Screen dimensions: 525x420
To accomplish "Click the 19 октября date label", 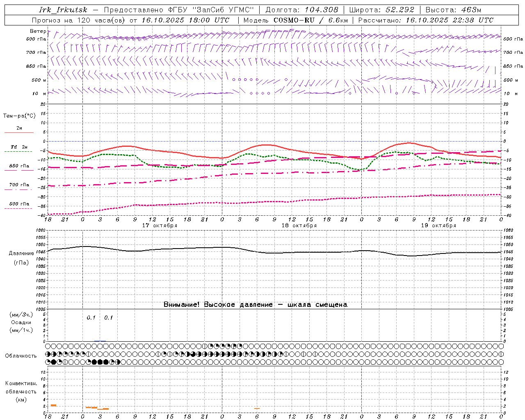I will 438,226.
